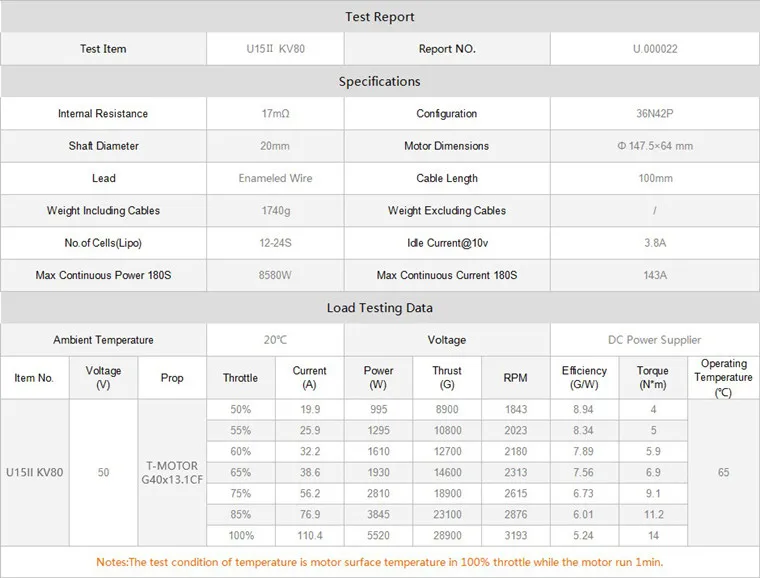Click the operating temperature value '65'

(724, 472)
